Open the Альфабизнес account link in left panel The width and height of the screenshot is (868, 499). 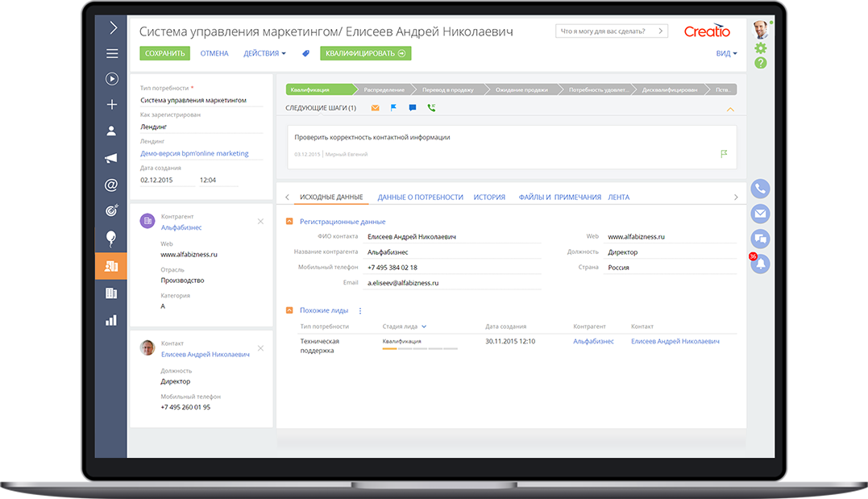coord(181,227)
